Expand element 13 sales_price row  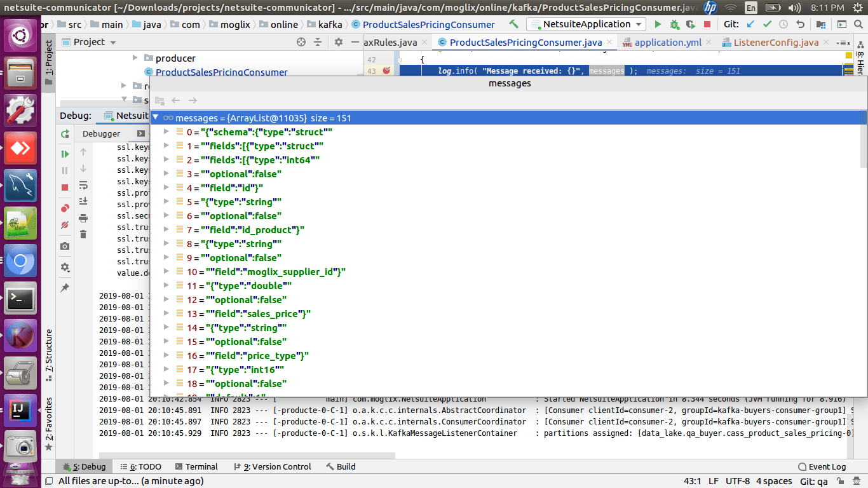coord(166,314)
